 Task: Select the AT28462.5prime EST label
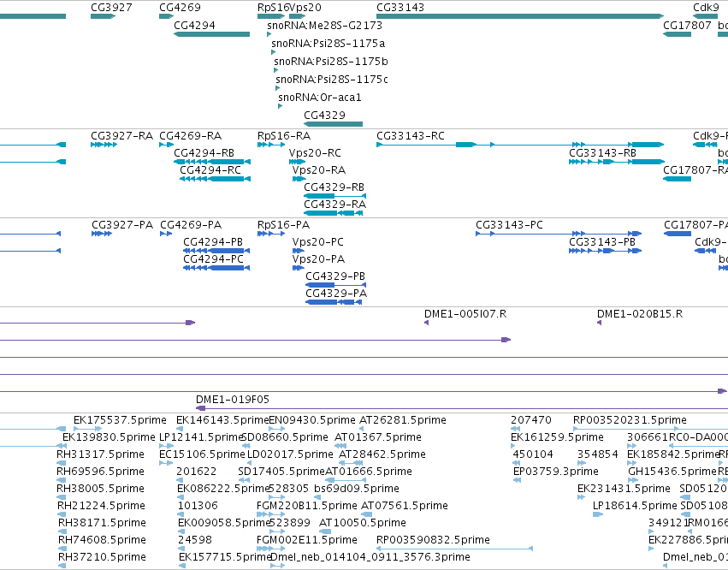point(382,454)
